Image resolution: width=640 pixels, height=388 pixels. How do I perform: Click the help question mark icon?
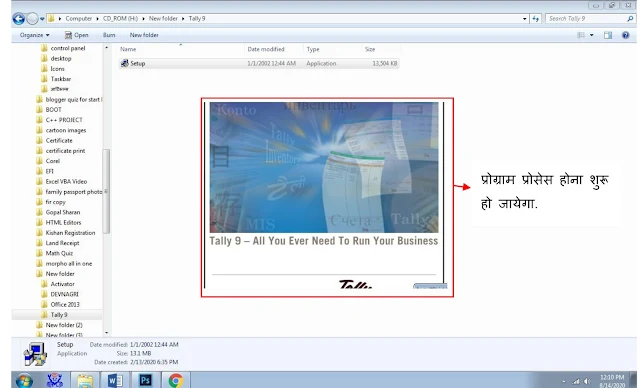625,35
